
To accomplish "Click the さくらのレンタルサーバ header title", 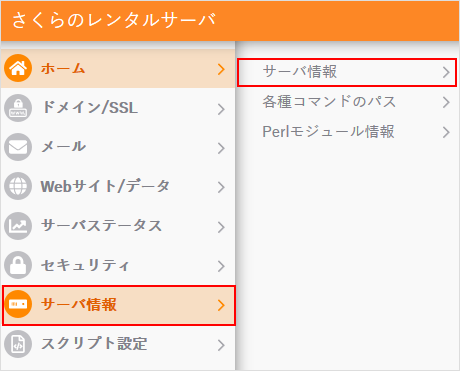I will [x=114, y=20].
